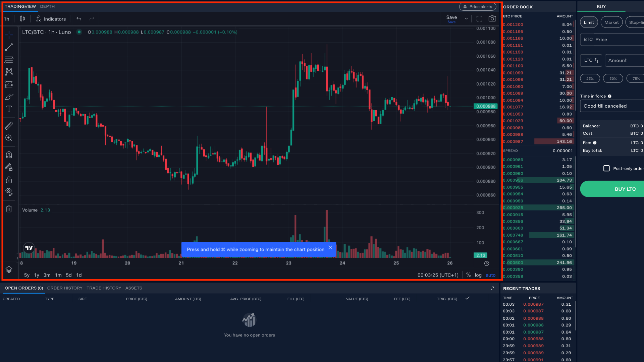Click the undo arrow

[79, 19]
